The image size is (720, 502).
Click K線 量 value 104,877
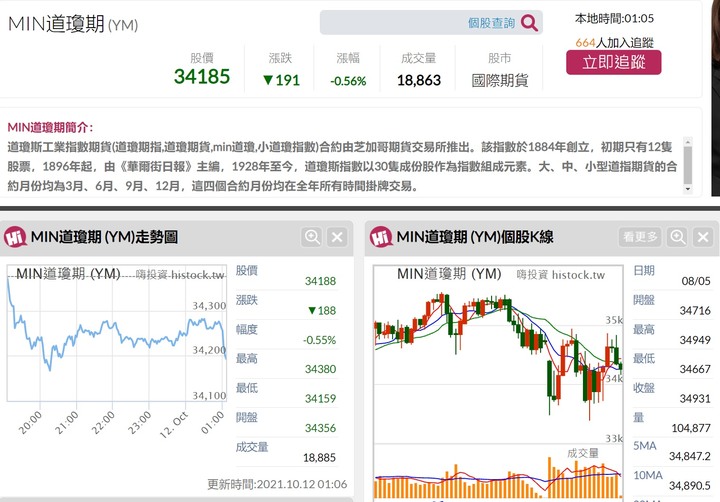pyautogui.click(x=691, y=428)
